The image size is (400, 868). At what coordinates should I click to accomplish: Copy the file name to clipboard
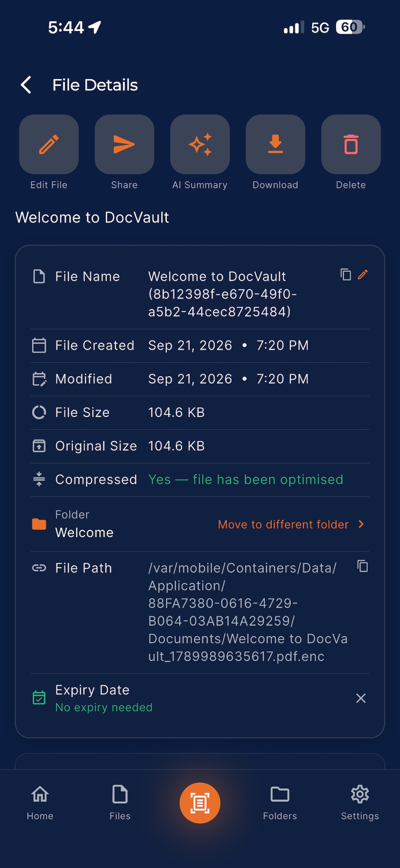point(346,275)
